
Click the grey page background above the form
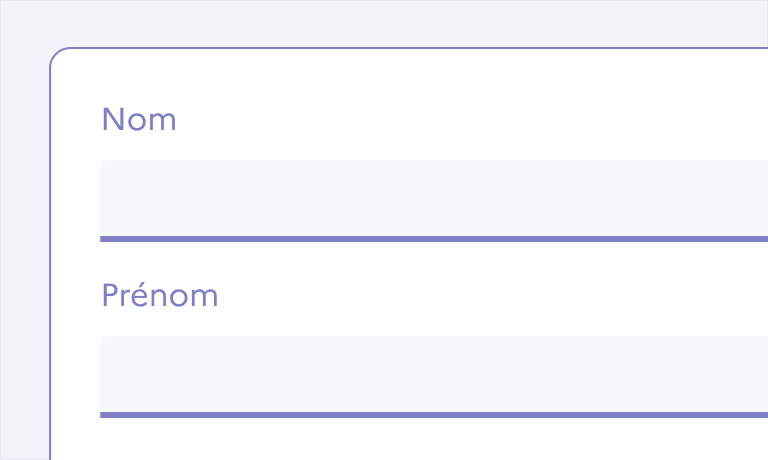pyautogui.click(x=400, y=22)
